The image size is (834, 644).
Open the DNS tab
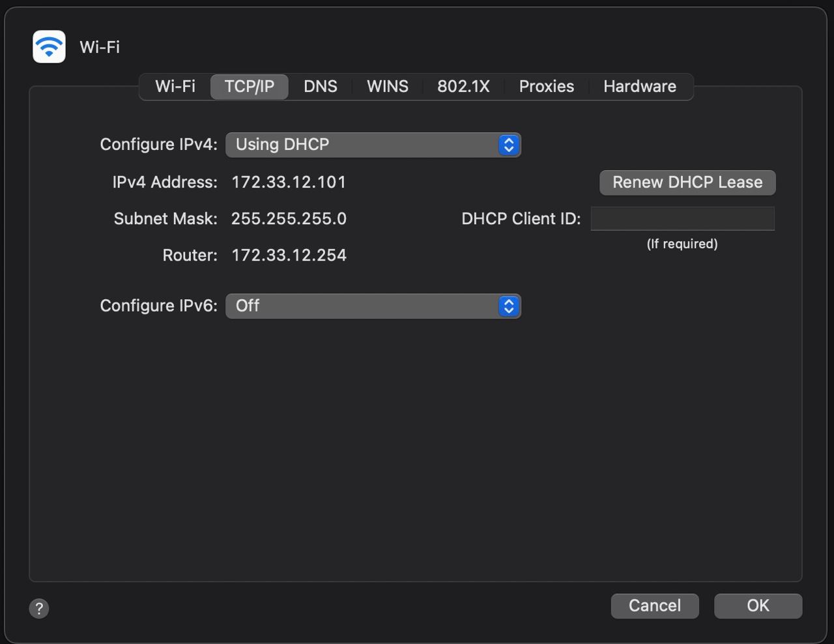click(x=321, y=87)
